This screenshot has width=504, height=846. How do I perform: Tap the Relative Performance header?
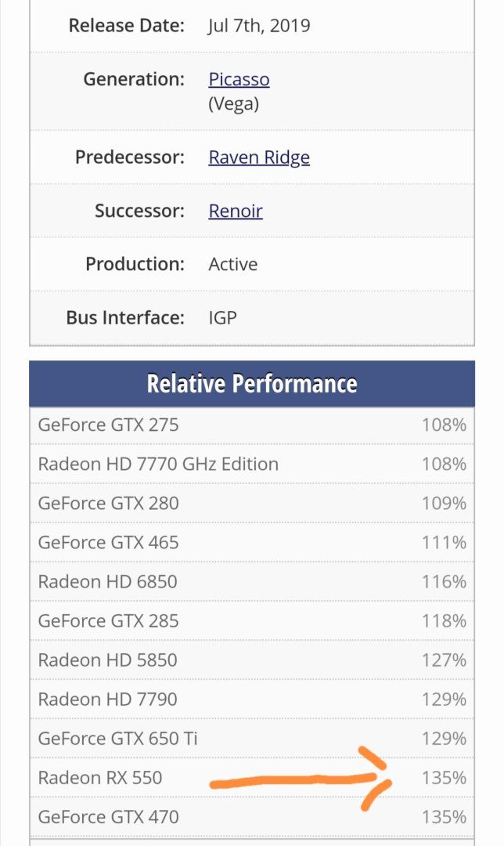252,384
